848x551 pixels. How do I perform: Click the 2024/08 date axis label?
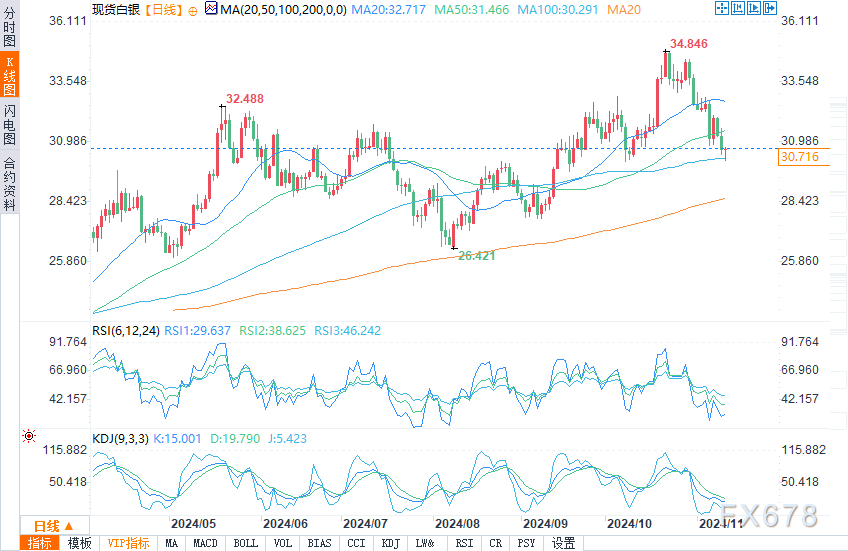coord(458,524)
